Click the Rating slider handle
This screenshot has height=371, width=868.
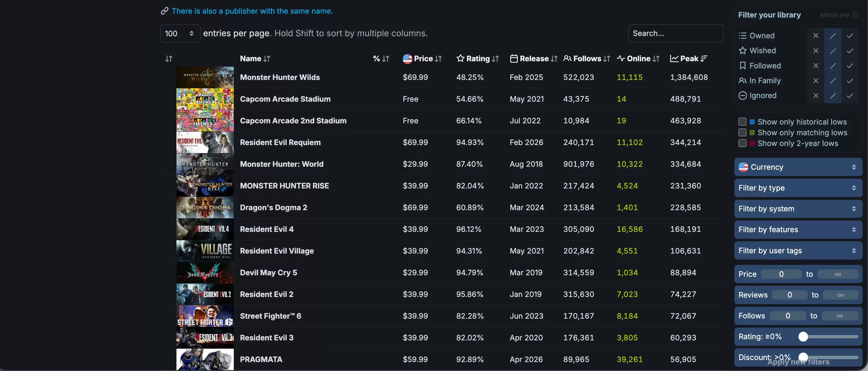803,337
